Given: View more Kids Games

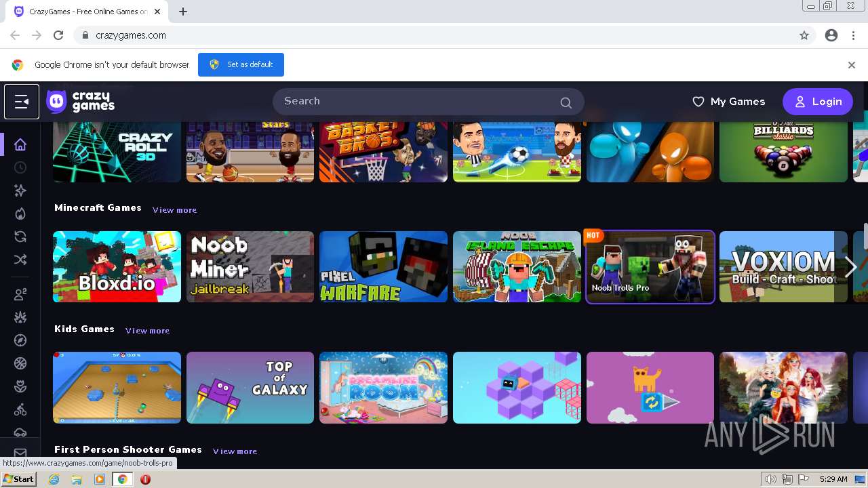Looking at the screenshot, I should pyautogui.click(x=147, y=331).
